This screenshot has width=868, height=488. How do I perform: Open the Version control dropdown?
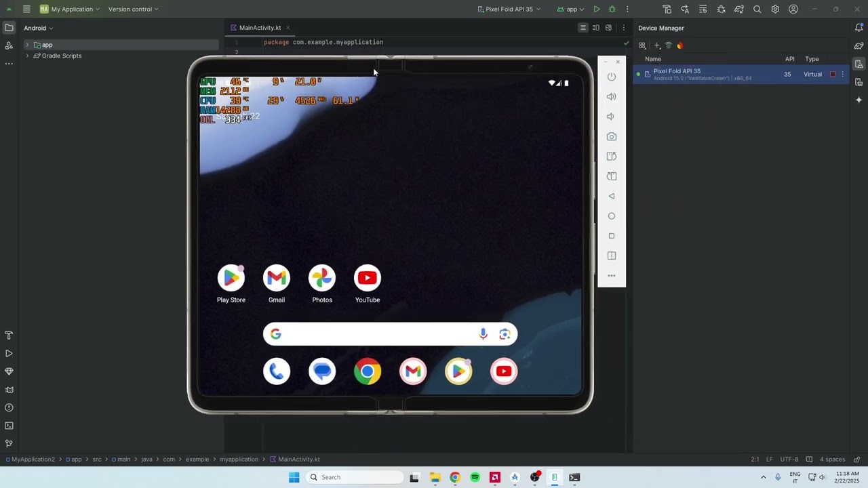pyautogui.click(x=133, y=9)
